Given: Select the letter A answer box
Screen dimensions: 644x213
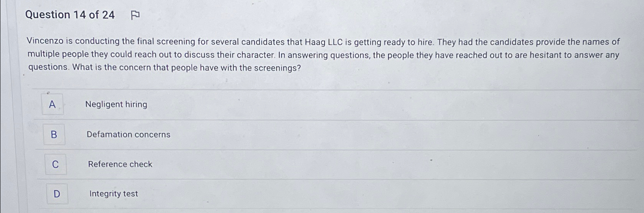Looking at the screenshot, I should [x=52, y=104].
